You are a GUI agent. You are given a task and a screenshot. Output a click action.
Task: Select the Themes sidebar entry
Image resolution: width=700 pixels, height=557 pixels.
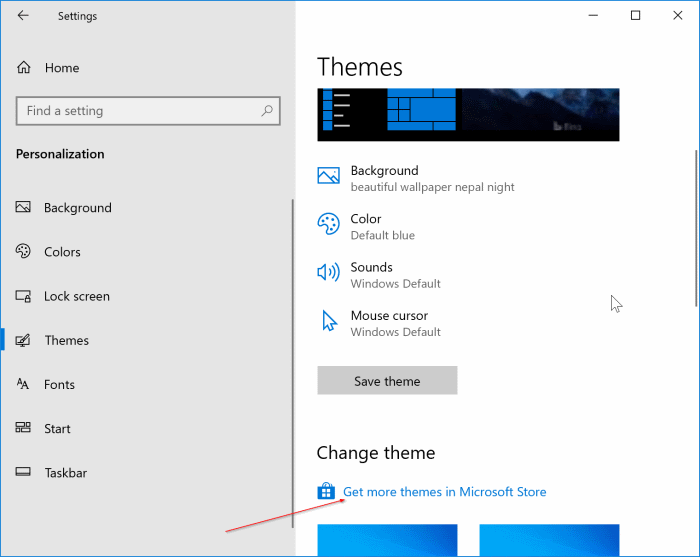pyautogui.click(x=146, y=340)
